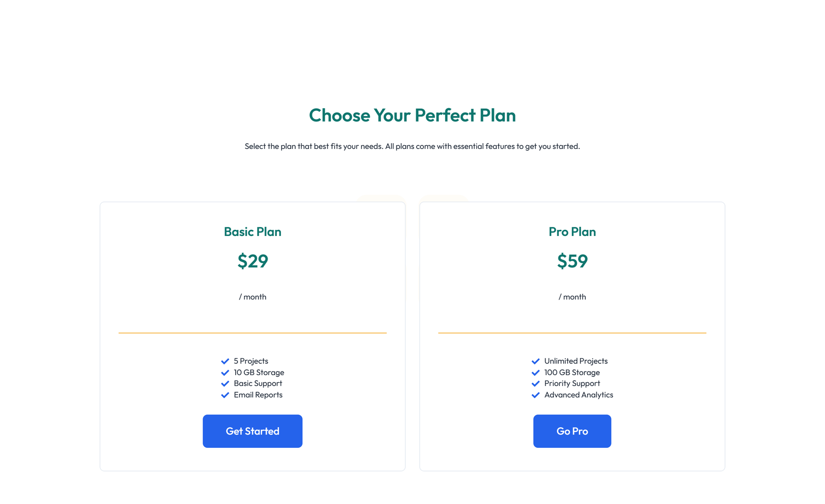Select the Basic Plan heading
Viewport: 825px width, 504px height.
[x=252, y=232]
